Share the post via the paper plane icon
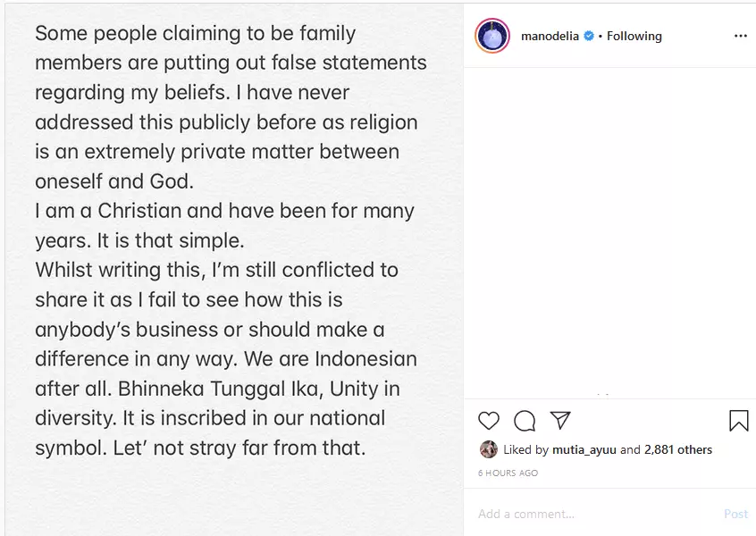 pyautogui.click(x=560, y=420)
